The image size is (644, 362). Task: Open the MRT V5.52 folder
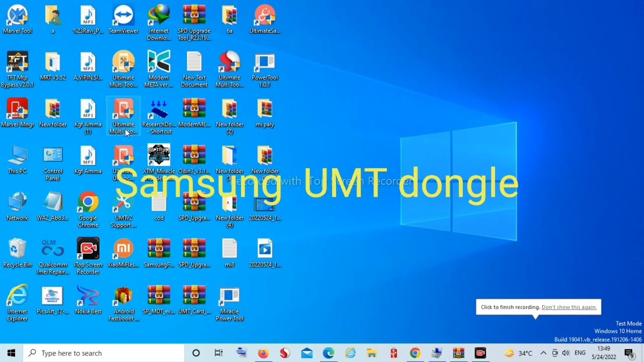[53, 67]
